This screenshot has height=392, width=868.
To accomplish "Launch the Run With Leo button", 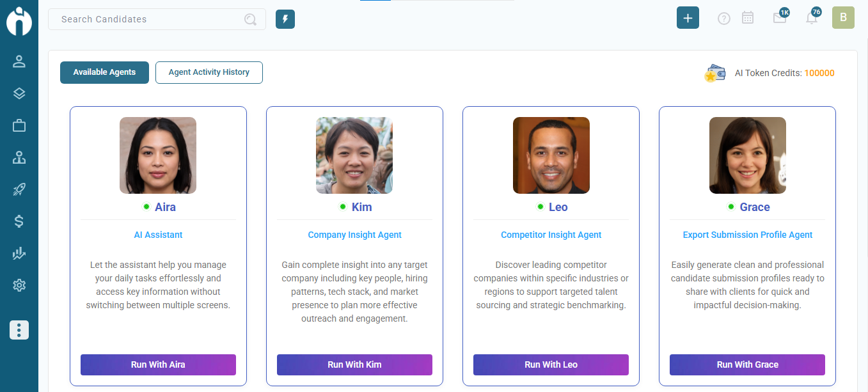I will (x=551, y=365).
